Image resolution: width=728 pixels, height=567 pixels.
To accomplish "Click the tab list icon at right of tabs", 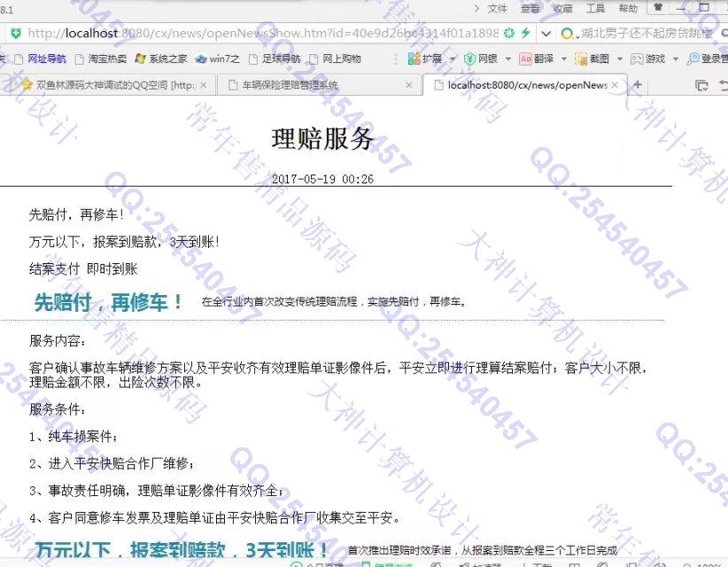I will point(701,85).
